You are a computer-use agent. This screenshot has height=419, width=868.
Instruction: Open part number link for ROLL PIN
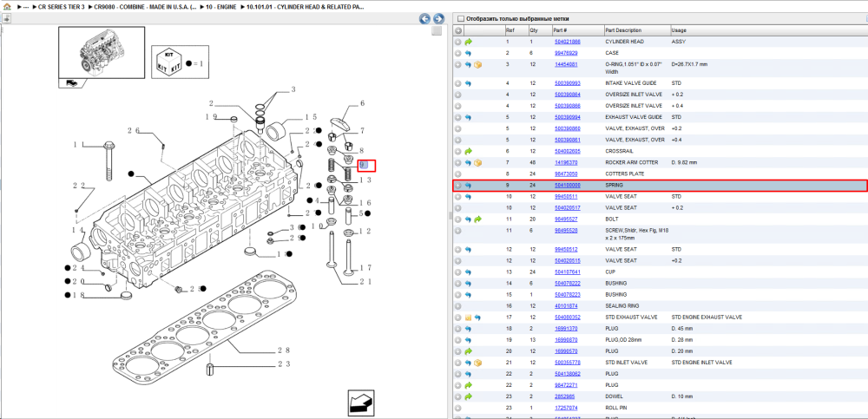566,408
